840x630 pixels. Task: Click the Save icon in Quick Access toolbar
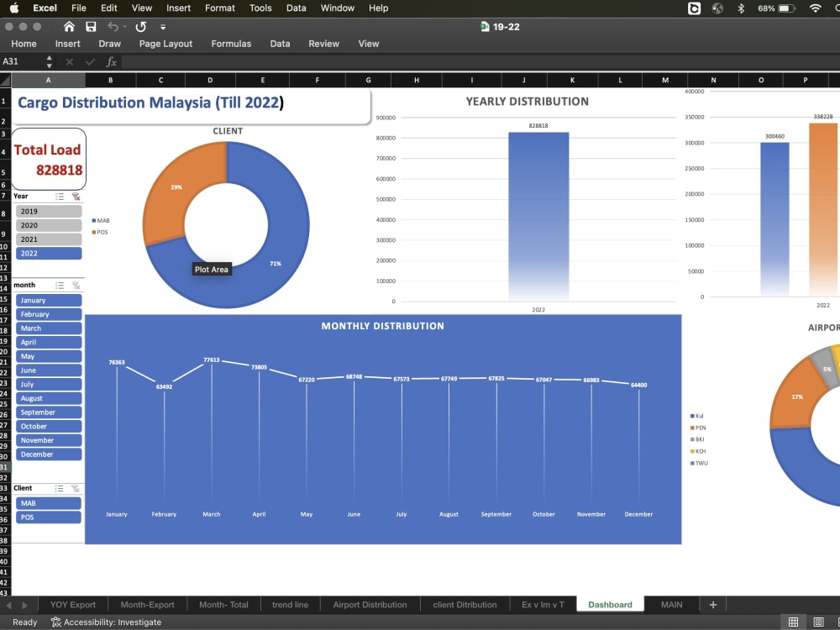92,26
